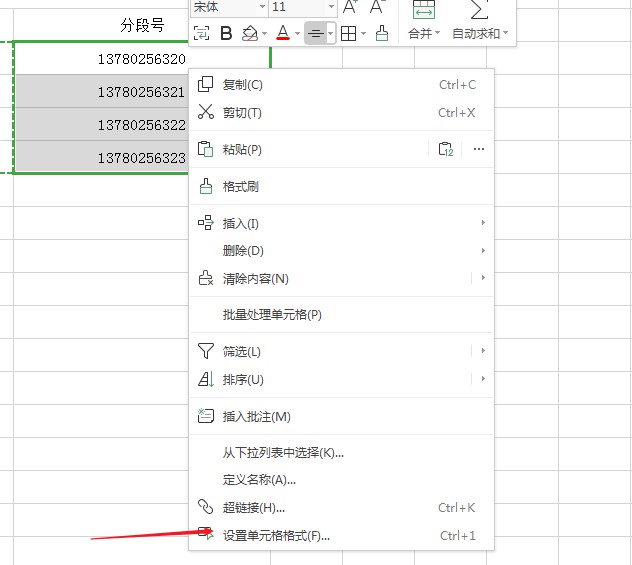
Task: Click the borders icon in mini toolbar
Action: 348,34
